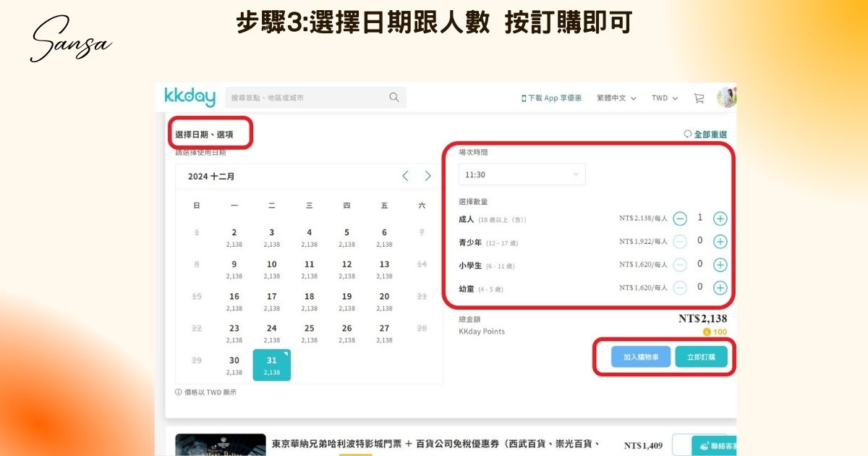Click the 立即訂購 button
The width and height of the screenshot is (868, 456).
point(701,357)
